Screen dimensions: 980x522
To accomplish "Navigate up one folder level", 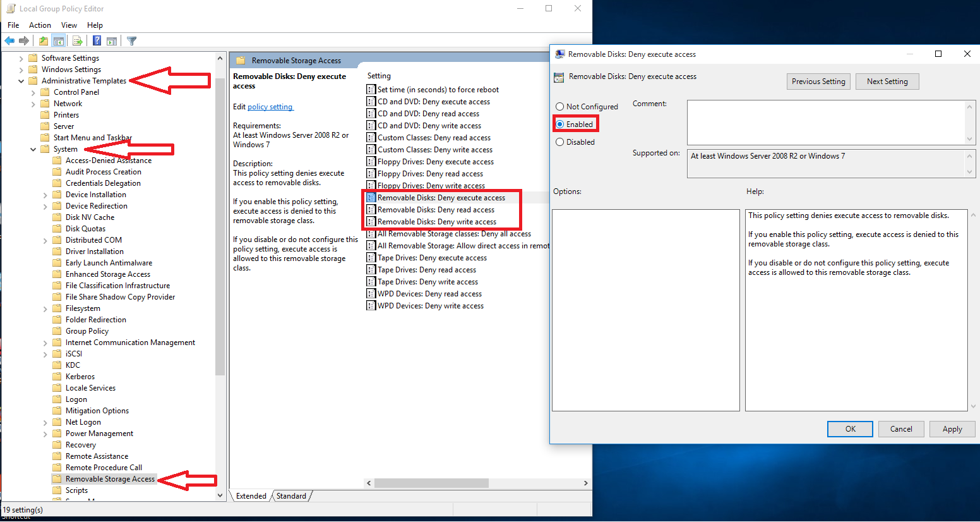I will [x=42, y=40].
